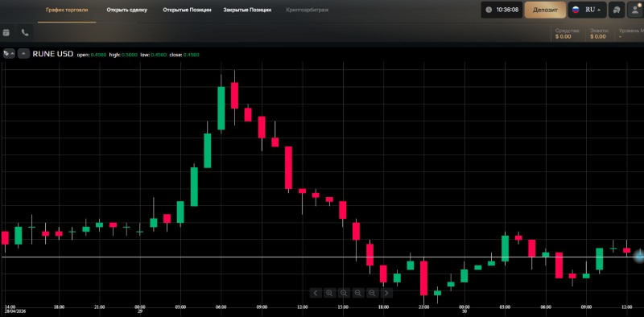Pan chart left with the left chevron
The height and width of the screenshot is (317, 644).
click(x=316, y=293)
